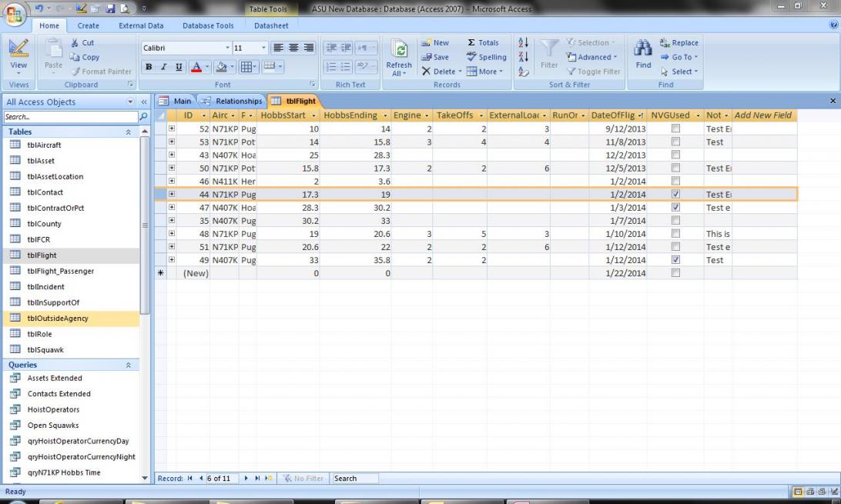
Task: Check NVGUsed box for record ID 52
Action: click(x=675, y=129)
